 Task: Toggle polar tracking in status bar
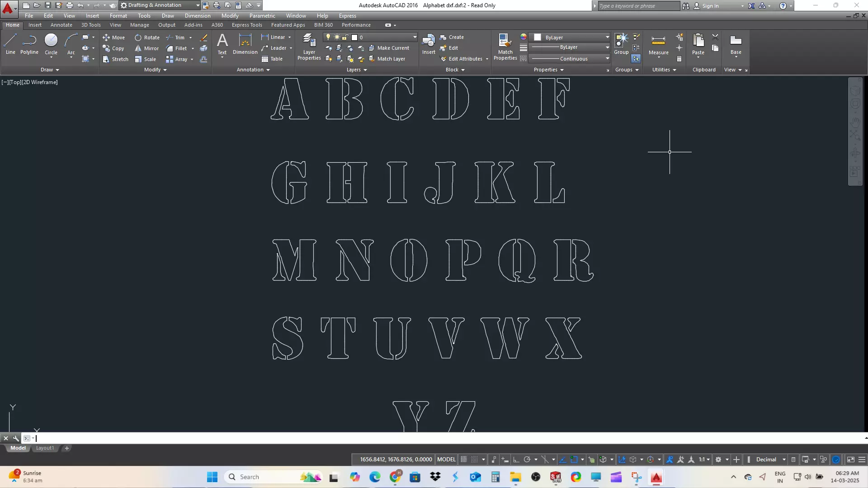pyautogui.click(x=527, y=460)
